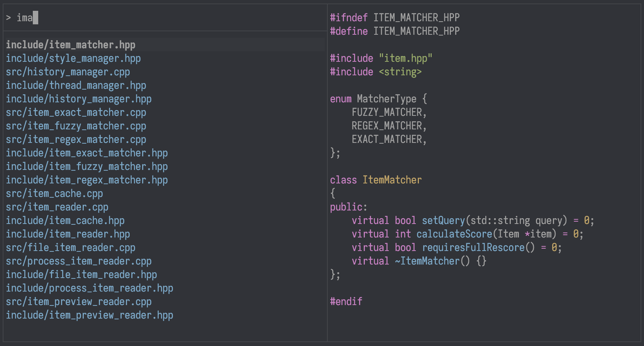Click the virtual ~ItemMatcher destructor line

click(419, 261)
